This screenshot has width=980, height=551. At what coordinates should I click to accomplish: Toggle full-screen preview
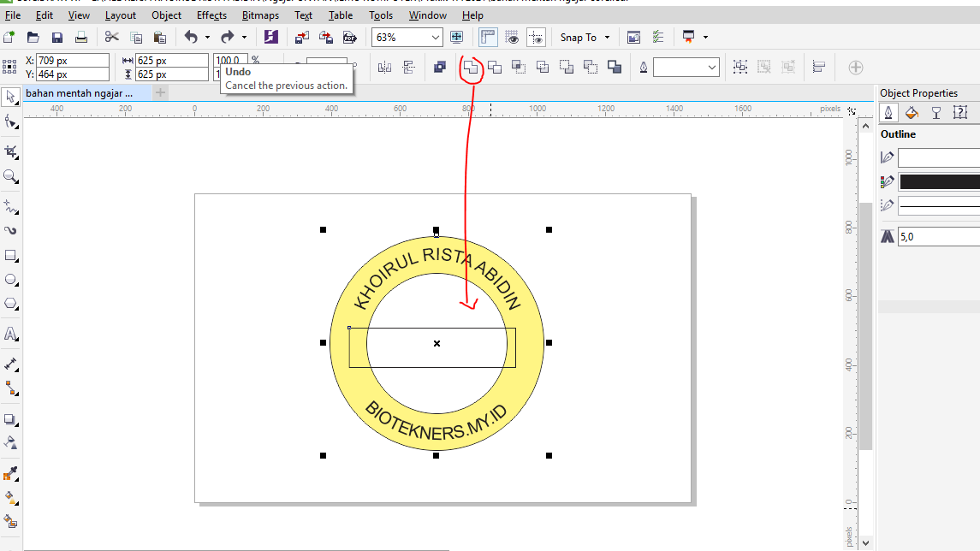[x=457, y=38]
